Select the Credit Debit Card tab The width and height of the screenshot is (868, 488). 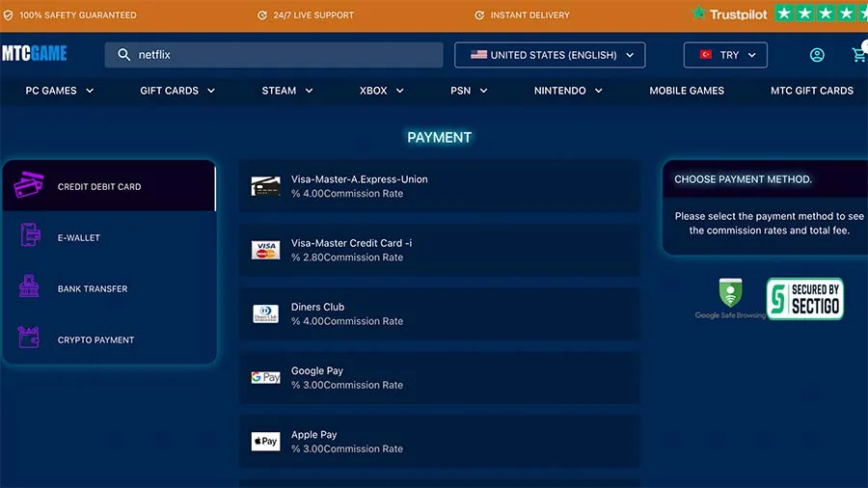(x=109, y=186)
